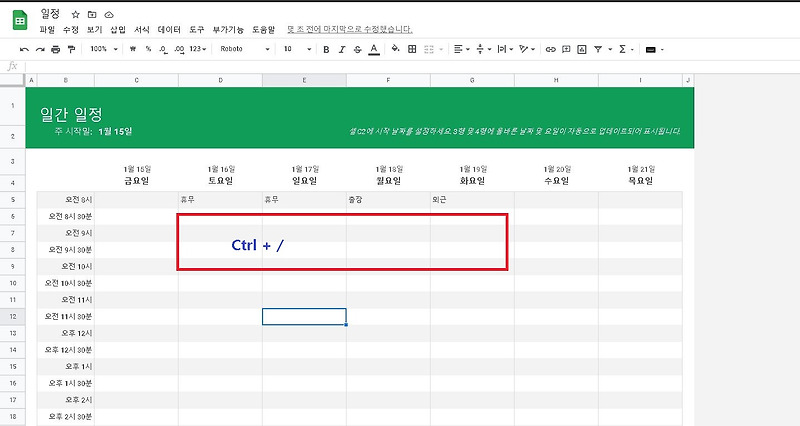The width and height of the screenshot is (800, 426).
Task: Click the merge cells icon
Action: (429, 49)
